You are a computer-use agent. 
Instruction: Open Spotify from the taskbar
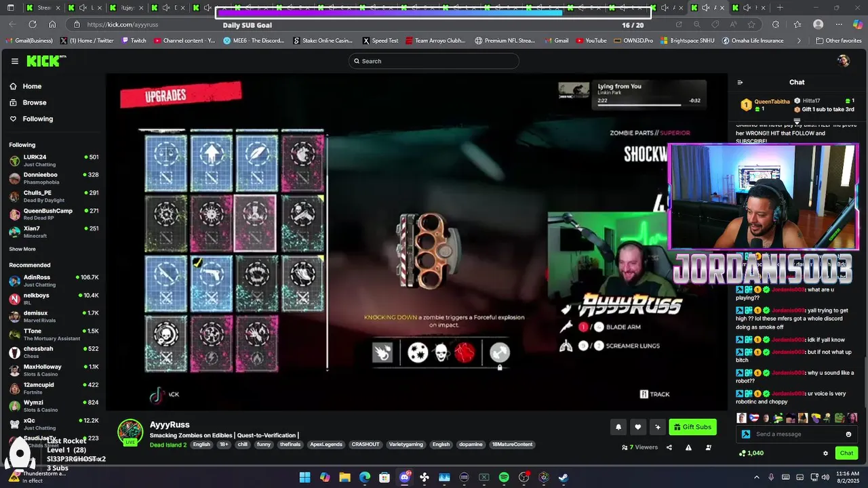(x=504, y=477)
